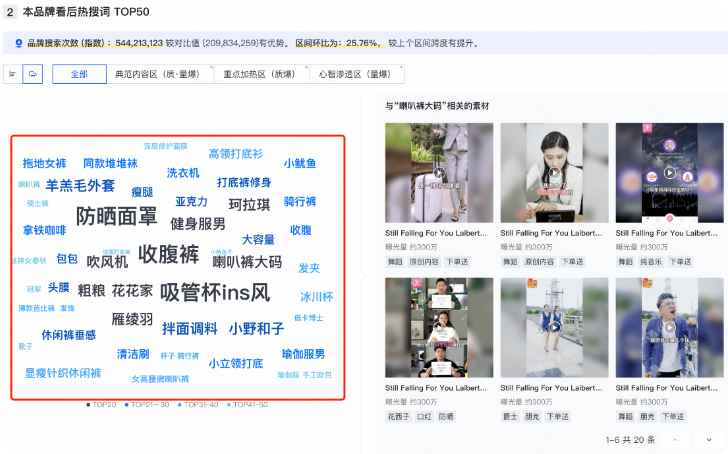Click the word 发夹

point(309,268)
